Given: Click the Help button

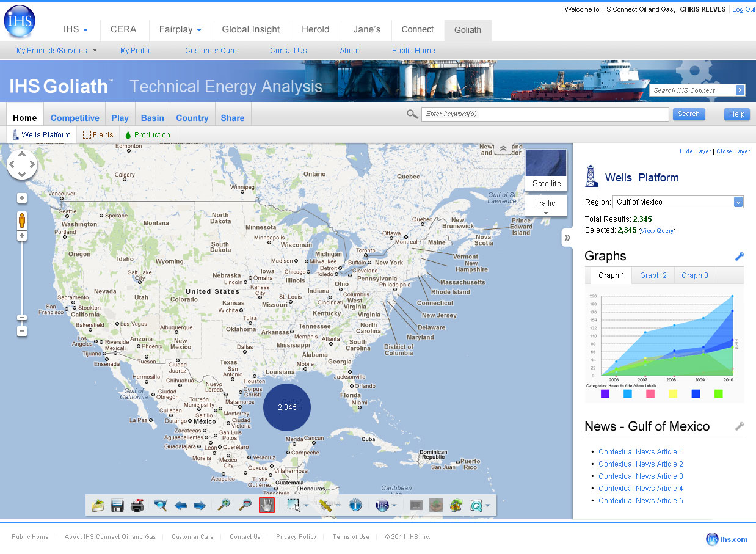Looking at the screenshot, I should (737, 114).
